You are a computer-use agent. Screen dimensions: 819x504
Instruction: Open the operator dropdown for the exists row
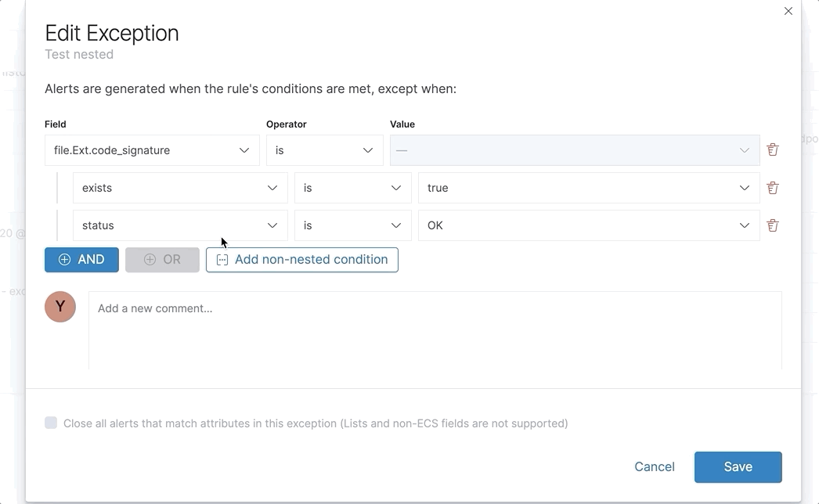coord(352,188)
